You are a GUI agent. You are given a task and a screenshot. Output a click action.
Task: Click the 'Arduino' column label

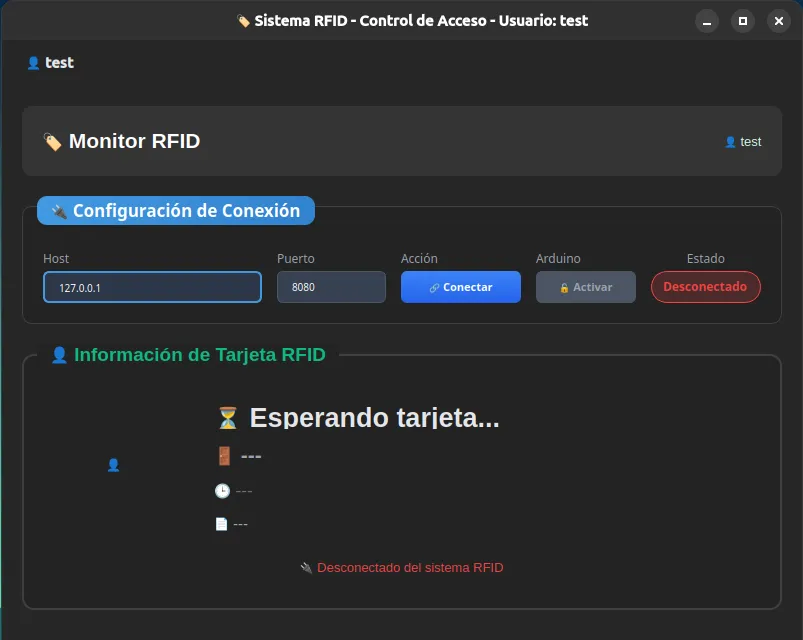tap(558, 259)
